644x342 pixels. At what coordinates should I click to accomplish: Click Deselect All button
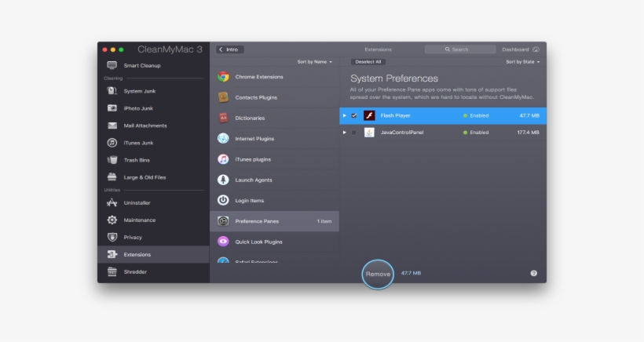tap(368, 62)
